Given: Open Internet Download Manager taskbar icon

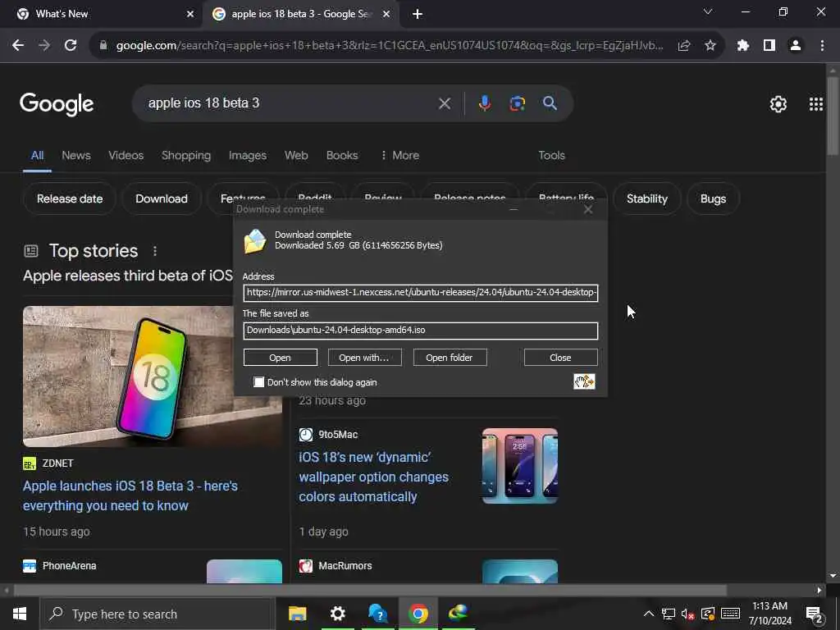Looking at the screenshot, I should click(459, 614).
